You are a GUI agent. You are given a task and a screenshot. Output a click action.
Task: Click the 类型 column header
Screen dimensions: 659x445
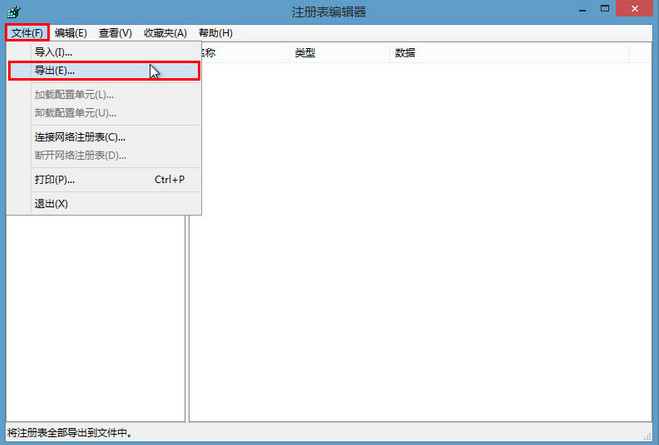coord(340,53)
